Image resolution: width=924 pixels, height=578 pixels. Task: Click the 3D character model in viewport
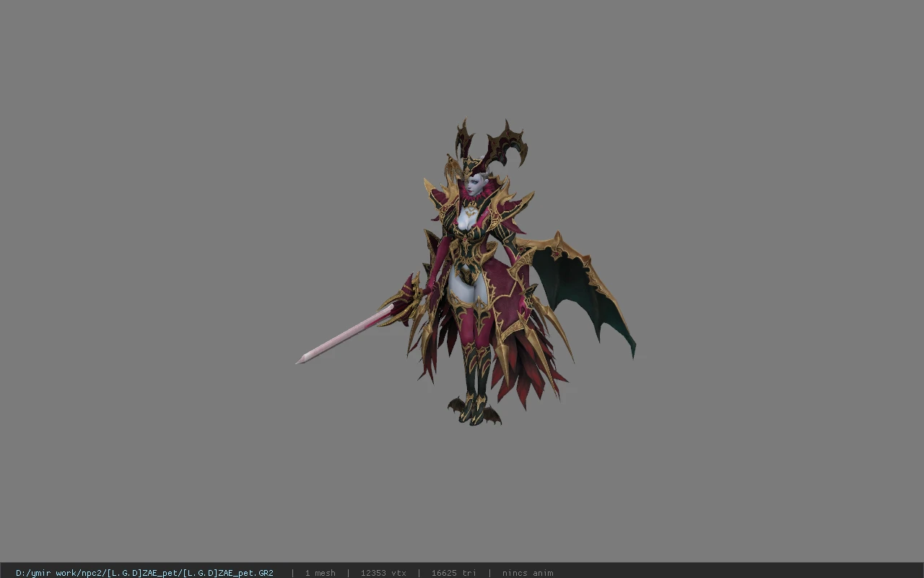[466, 273]
